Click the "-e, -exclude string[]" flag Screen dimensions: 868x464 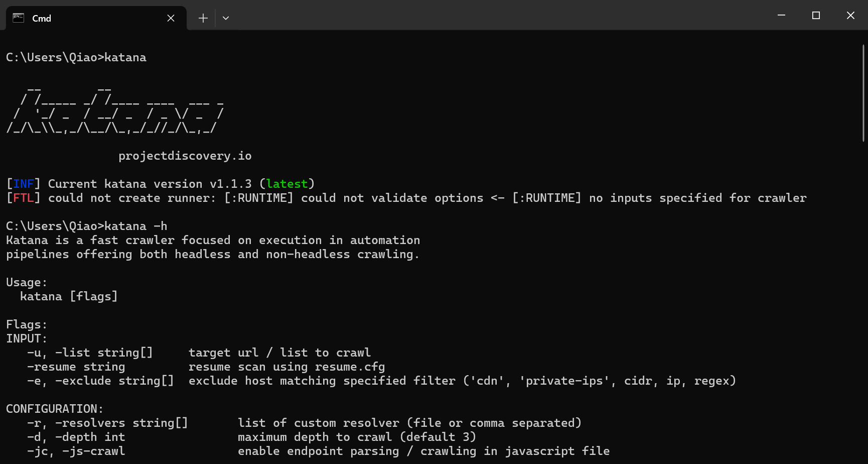(x=100, y=381)
